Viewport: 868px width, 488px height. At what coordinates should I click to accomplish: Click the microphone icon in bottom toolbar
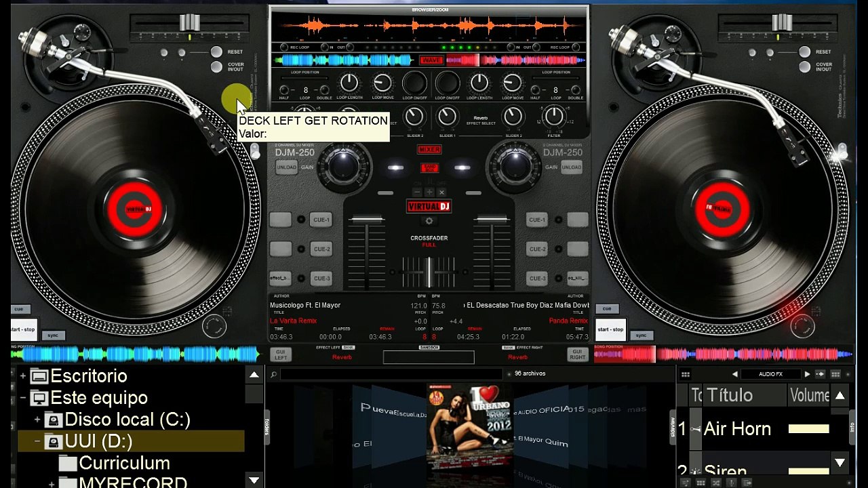(732, 483)
